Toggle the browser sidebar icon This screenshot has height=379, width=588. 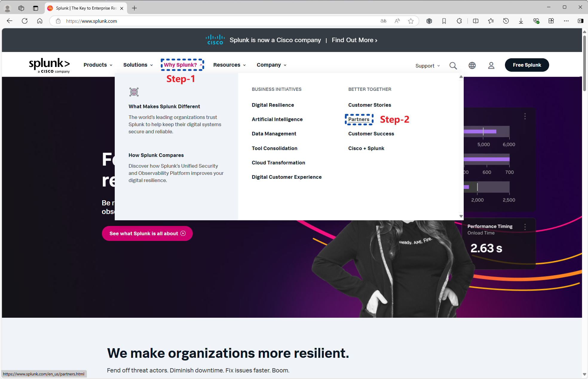tap(580, 21)
